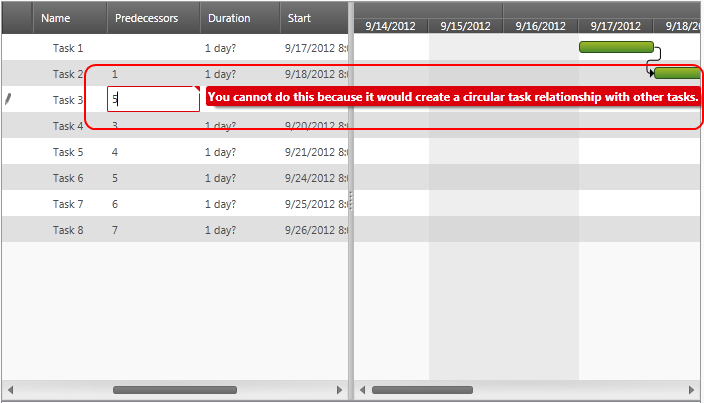The width and height of the screenshot is (704, 403).
Task: Click the Start column header
Action: pos(299,18)
